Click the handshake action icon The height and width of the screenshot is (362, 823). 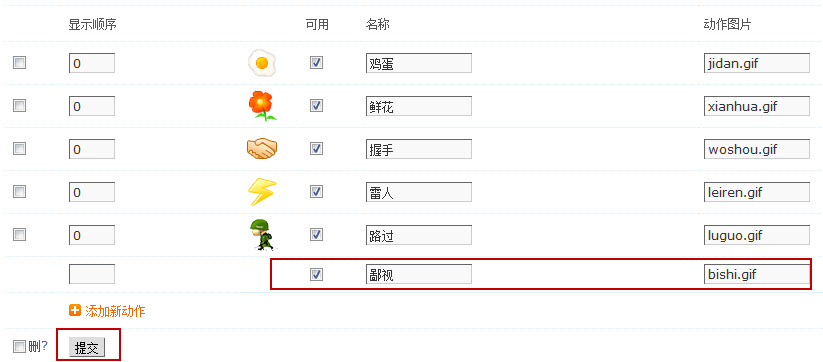point(262,149)
